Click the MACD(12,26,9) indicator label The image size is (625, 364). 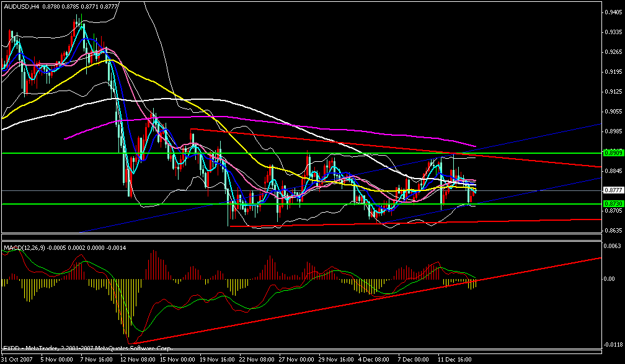[x=24, y=247]
